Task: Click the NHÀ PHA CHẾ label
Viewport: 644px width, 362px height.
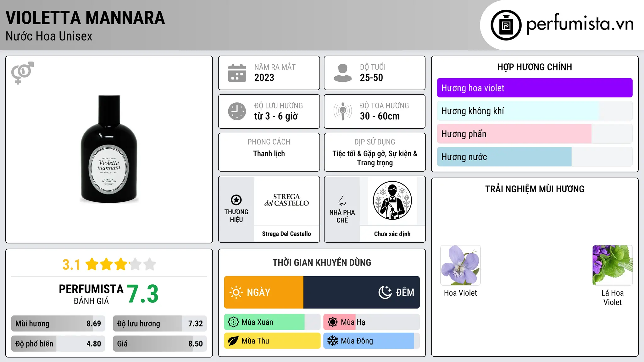Action: point(342,216)
